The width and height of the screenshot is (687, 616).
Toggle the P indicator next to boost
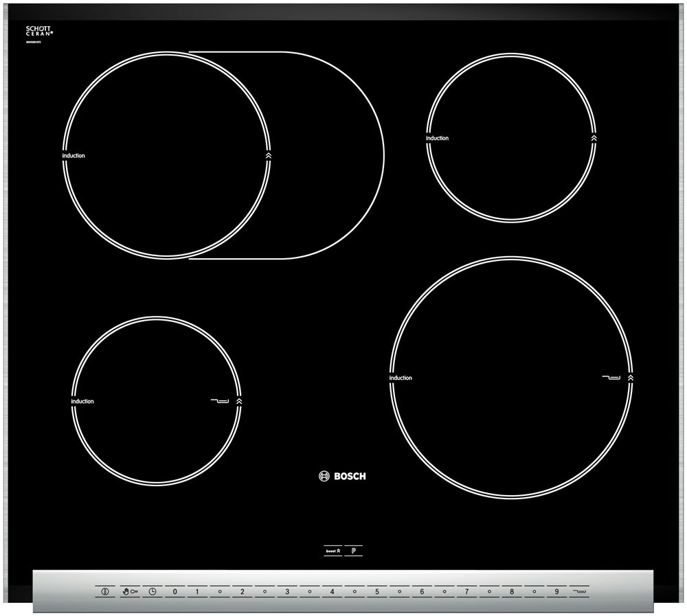click(353, 551)
